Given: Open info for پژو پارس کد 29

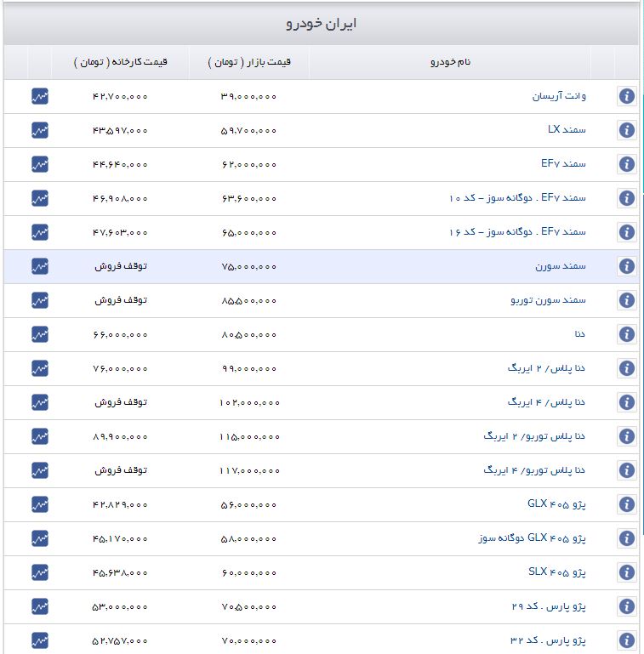Looking at the screenshot, I should tap(626, 607).
